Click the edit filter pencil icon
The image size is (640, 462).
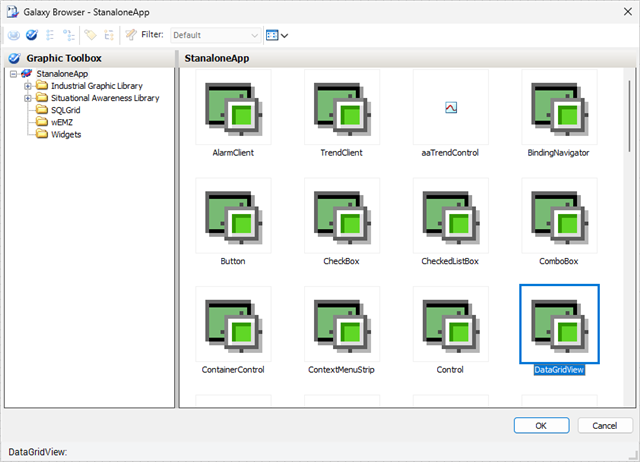tap(131, 35)
